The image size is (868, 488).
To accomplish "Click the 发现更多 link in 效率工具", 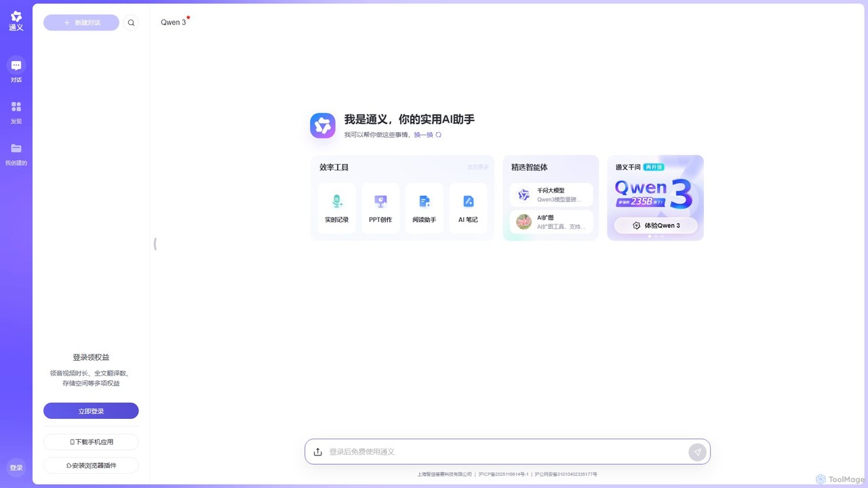I will 477,167.
